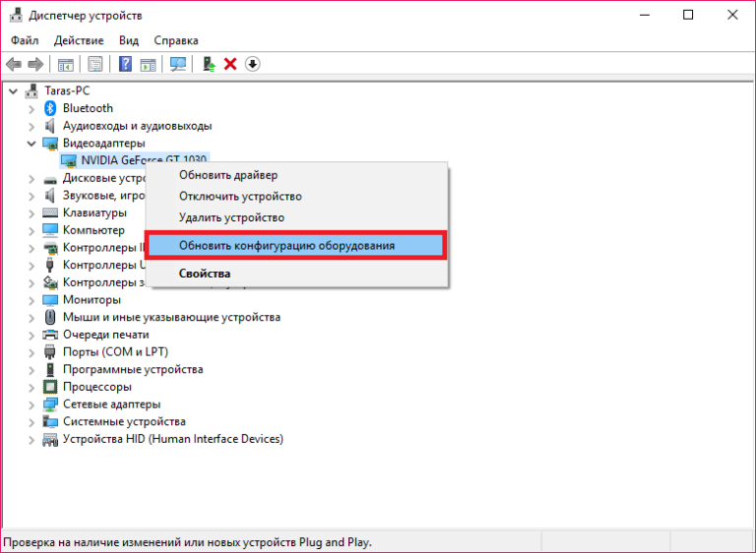
Task: Choose Обновить драйвер from context menu
Action: pos(296,175)
